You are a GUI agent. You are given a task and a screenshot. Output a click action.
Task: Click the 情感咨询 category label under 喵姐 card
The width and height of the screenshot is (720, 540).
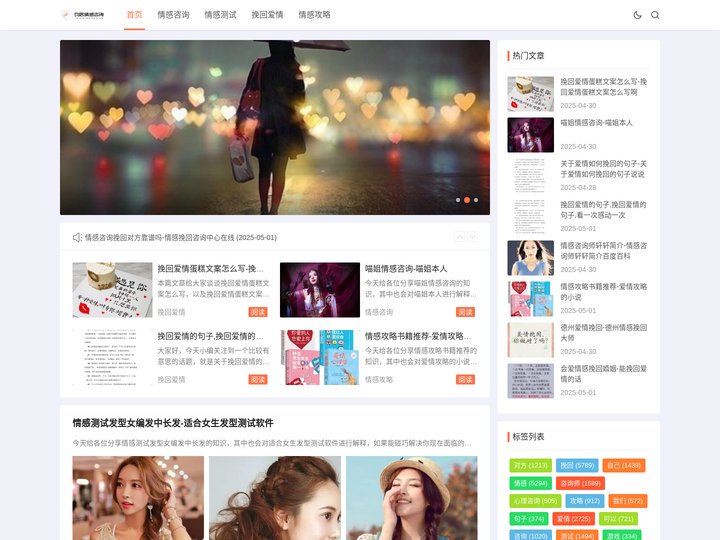(379, 312)
